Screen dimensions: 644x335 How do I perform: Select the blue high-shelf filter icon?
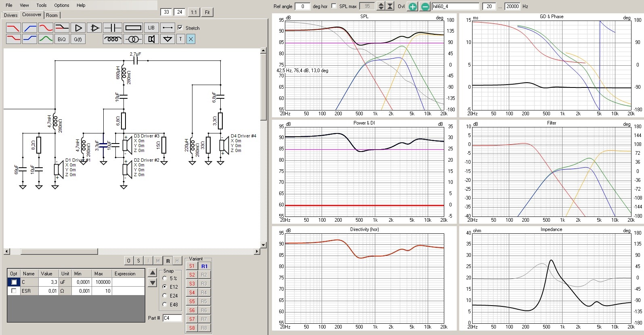[x=29, y=39]
